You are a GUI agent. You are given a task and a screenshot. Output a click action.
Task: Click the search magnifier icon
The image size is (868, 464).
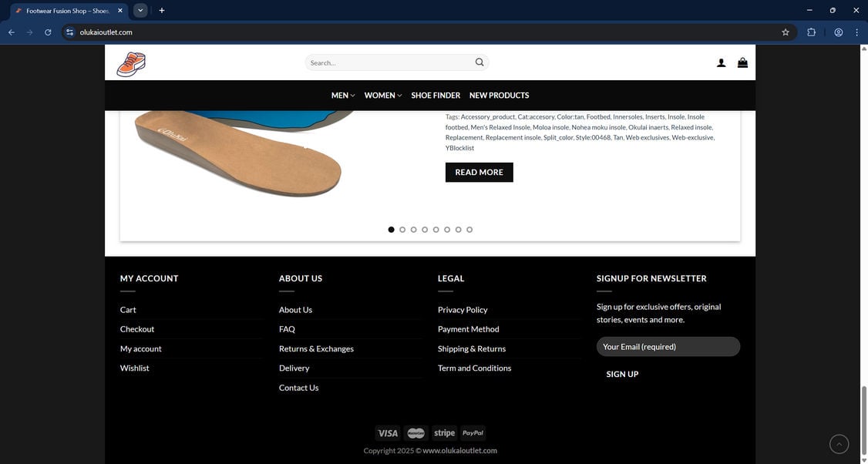click(479, 62)
